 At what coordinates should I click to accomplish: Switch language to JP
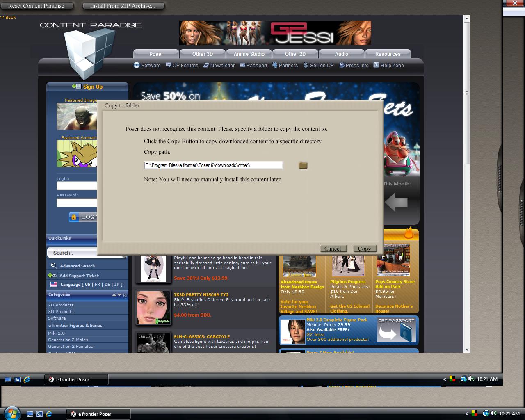click(117, 284)
